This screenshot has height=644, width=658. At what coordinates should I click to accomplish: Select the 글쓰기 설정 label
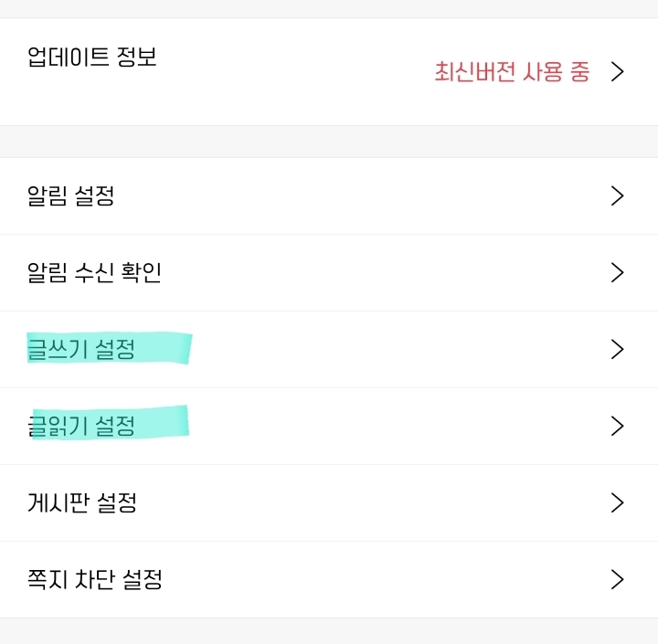pyautogui.click(x=82, y=349)
